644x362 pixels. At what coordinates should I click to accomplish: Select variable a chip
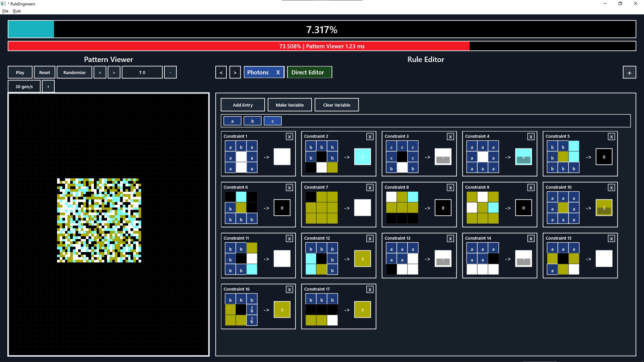pyautogui.click(x=232, y=121)
